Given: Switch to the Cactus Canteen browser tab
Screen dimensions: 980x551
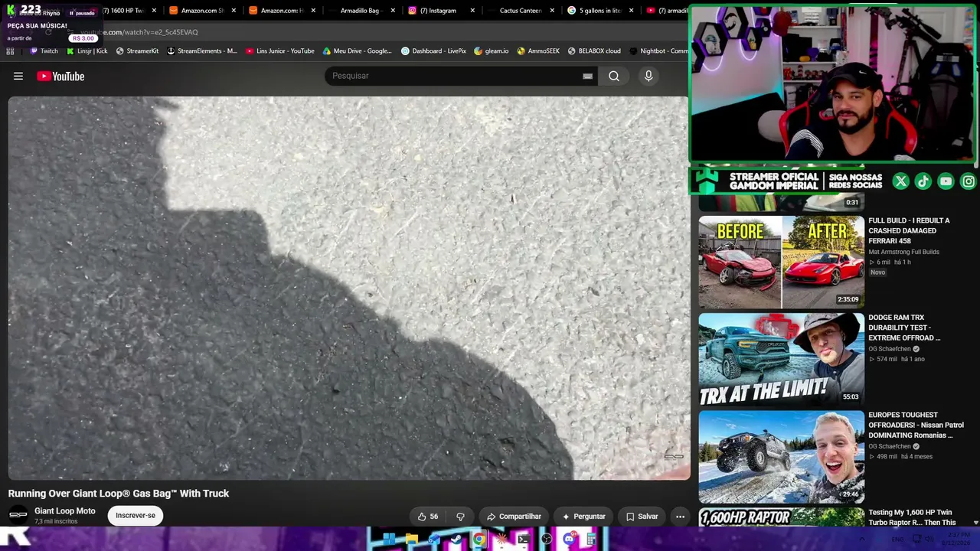Looking at the screenshot, I should point(521,11).
